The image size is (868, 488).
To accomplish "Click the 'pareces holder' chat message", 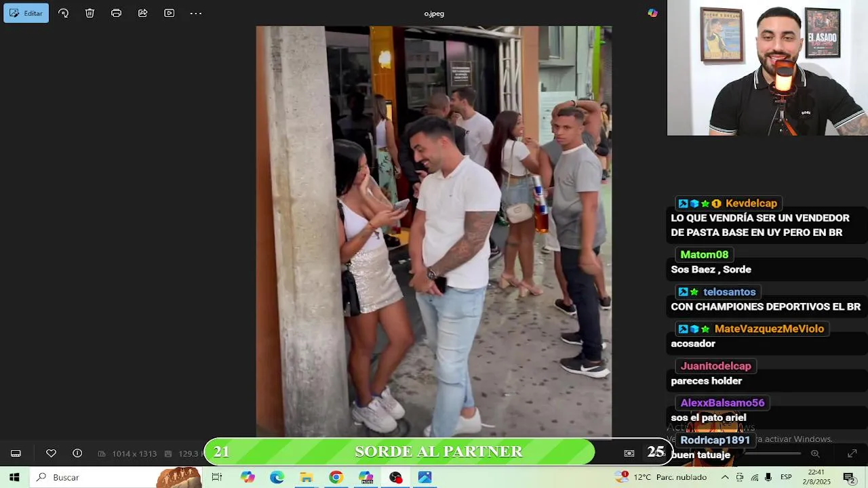I will [x=706, y=381].
